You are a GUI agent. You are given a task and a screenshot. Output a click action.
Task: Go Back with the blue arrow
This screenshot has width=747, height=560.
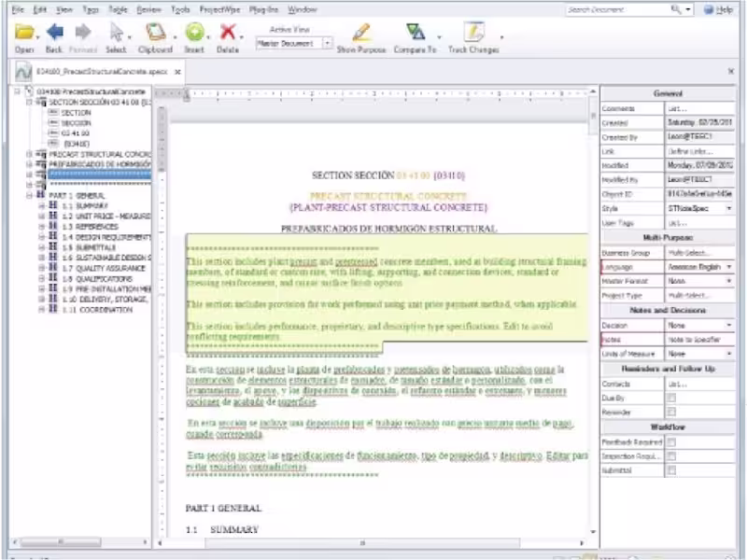tap(55, 33)
